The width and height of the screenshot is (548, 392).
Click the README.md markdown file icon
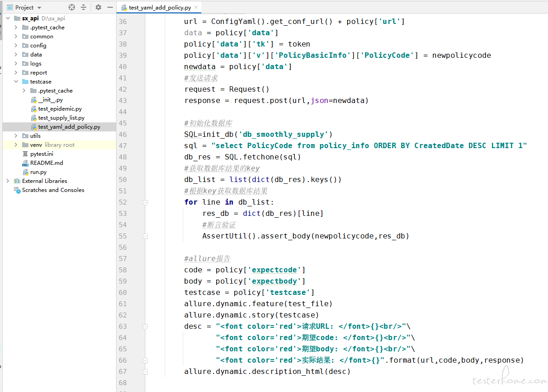pyautogui.click(x=26, y=163)
